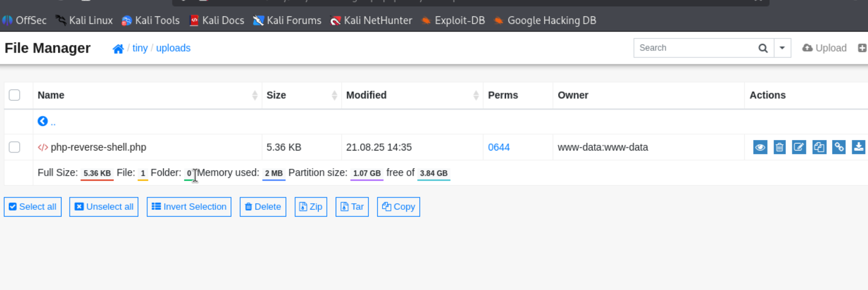Preview php-reverse-shell.php with eye icon

pos(760,147)
